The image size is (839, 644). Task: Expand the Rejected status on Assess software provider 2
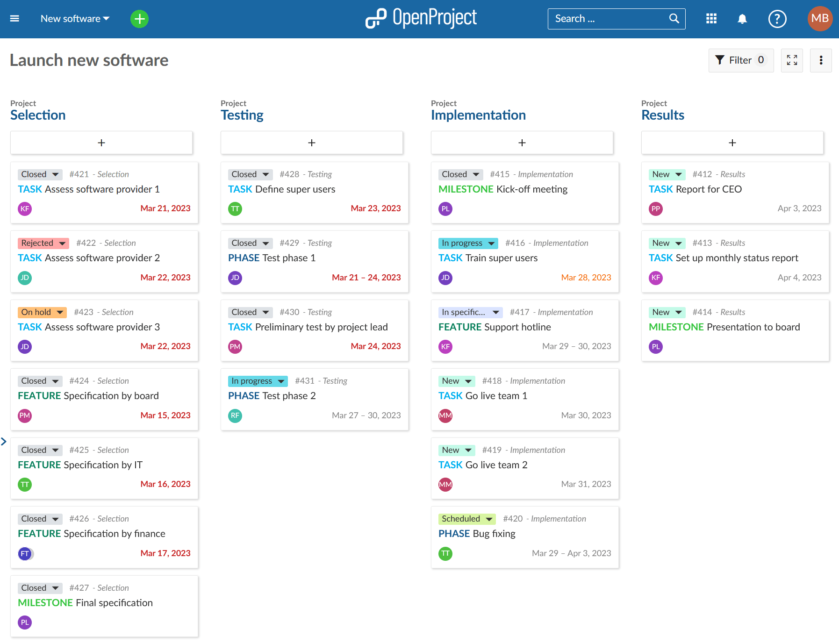click(61, 243)
